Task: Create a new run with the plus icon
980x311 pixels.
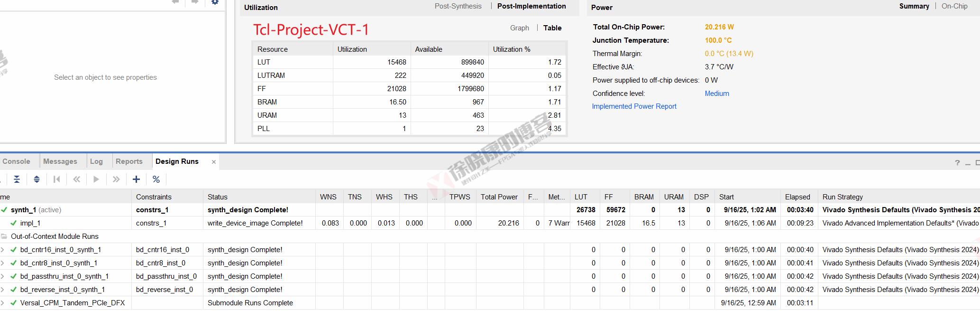Action: point(136,179)
